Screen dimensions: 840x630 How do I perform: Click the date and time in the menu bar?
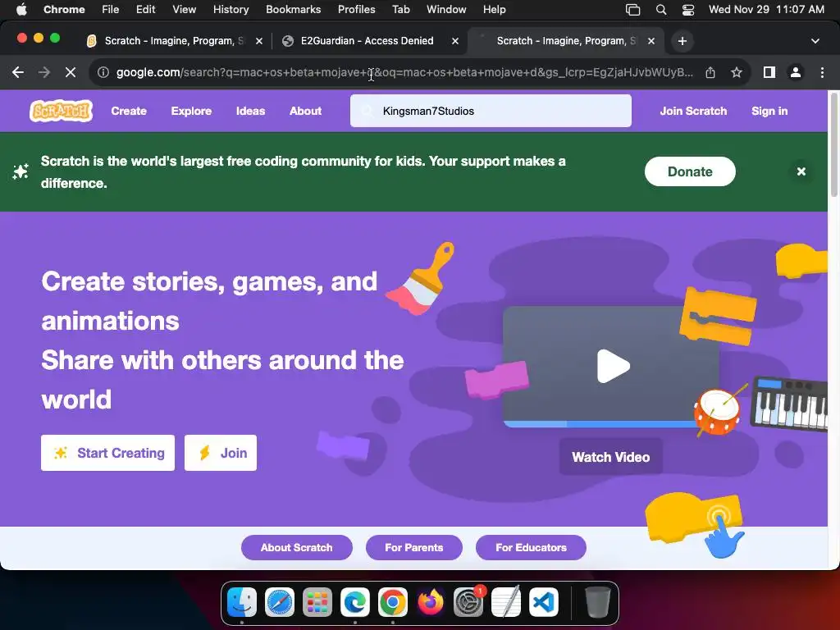point(766,9)
